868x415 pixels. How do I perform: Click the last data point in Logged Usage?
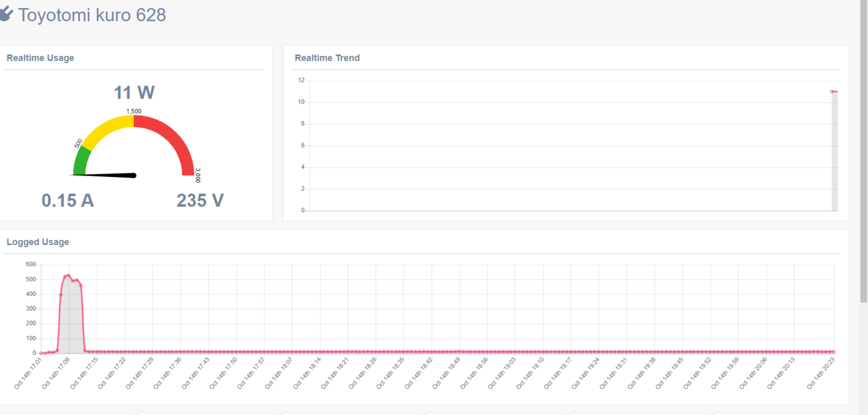[x=834, y=352]
